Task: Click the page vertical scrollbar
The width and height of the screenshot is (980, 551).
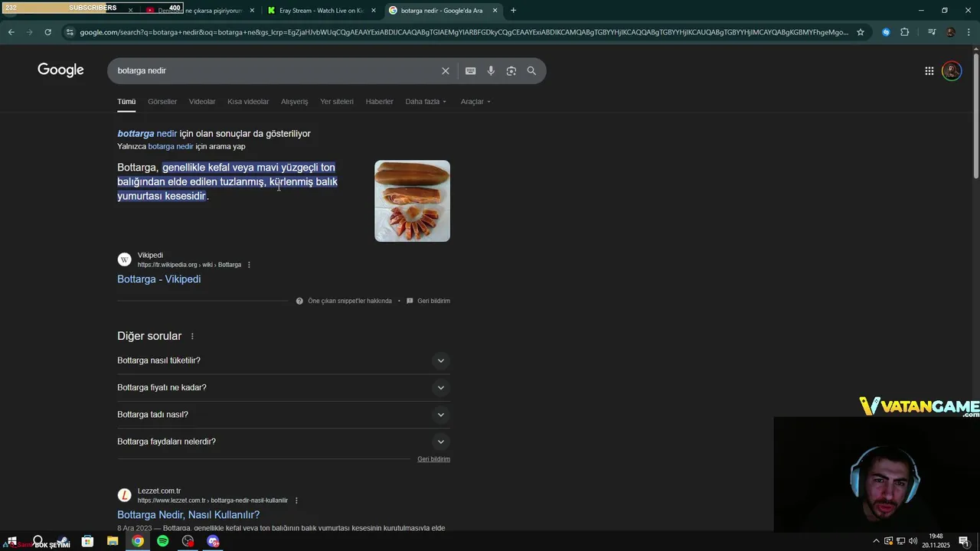Action: pos(975,116)
